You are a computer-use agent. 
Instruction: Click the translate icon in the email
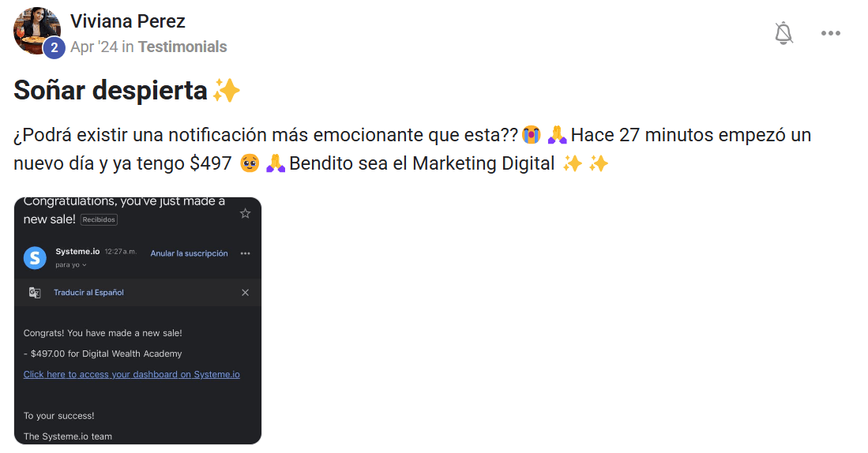35,293
